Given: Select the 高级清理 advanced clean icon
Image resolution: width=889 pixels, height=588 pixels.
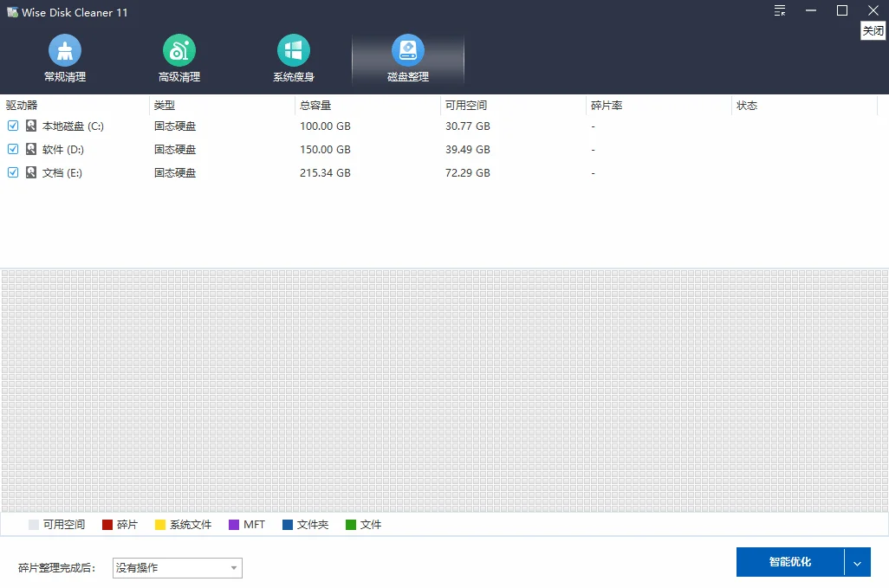Looking at the screenshot, I should point(178,50).
